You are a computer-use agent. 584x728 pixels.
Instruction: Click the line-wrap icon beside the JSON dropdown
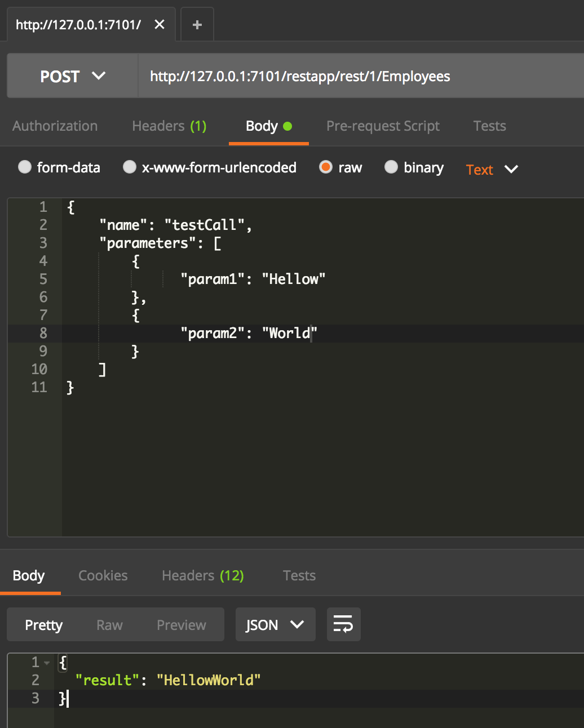[x=343, y=624]
